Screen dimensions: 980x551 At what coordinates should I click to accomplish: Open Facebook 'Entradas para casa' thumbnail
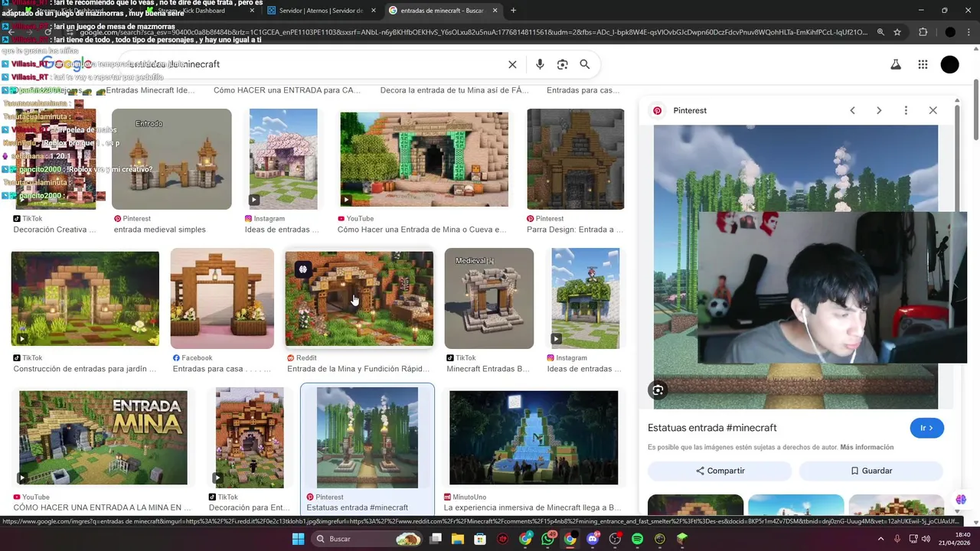(x=222, y=298)
